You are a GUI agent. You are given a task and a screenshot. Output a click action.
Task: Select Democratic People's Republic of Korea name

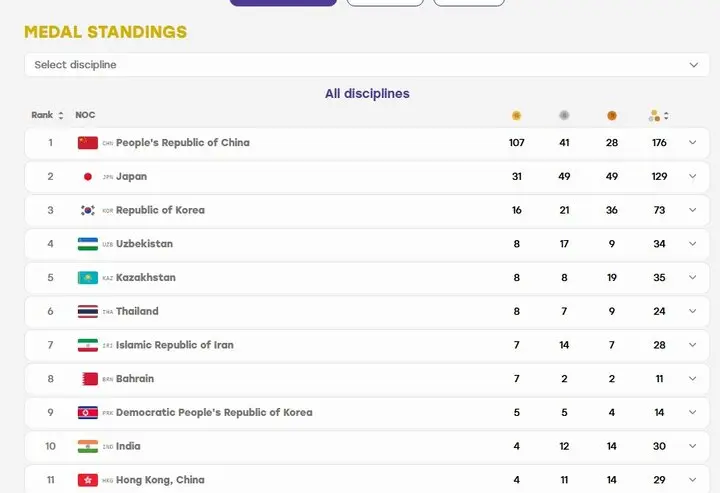point(214,412)
